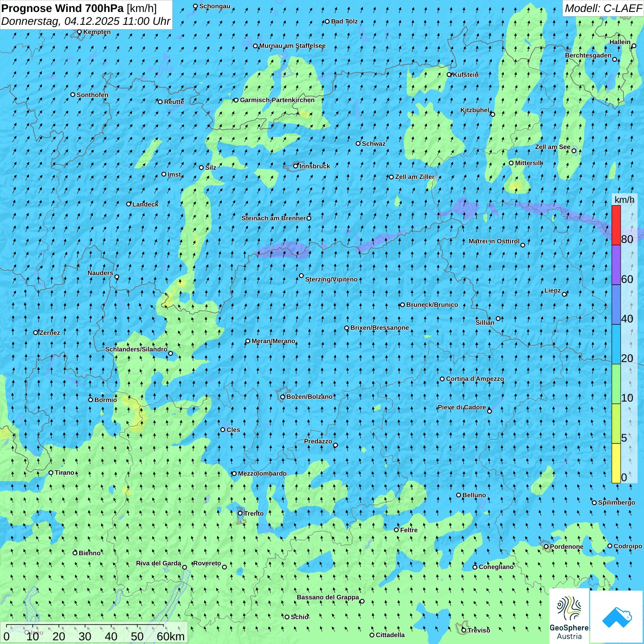Click the Zernez city label

coord(50,333)
